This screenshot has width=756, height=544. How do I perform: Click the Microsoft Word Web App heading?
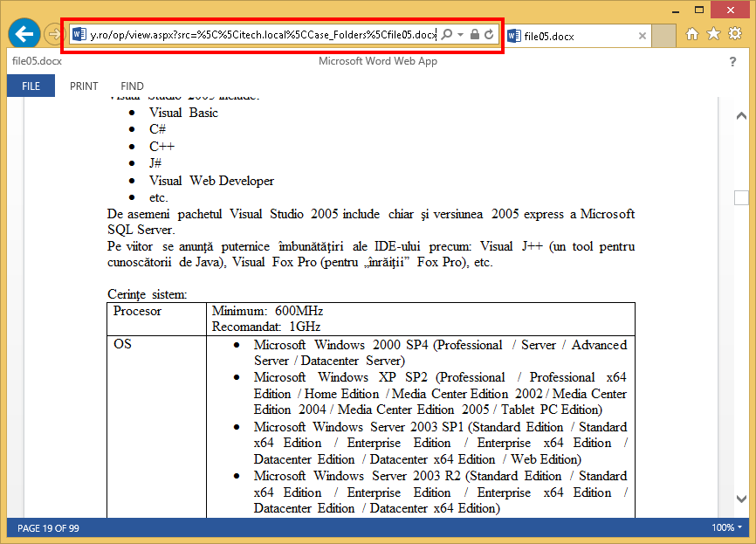click(378, 61)
